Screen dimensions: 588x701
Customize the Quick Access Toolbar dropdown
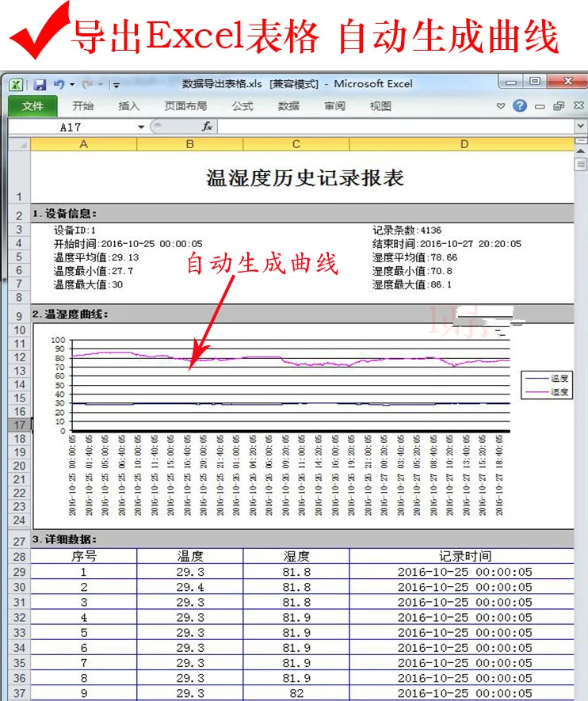(116, 85)
